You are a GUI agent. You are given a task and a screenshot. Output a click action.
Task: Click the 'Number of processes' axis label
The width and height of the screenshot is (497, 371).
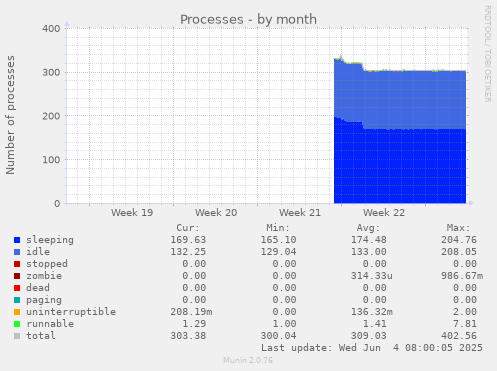pos(10,115)
